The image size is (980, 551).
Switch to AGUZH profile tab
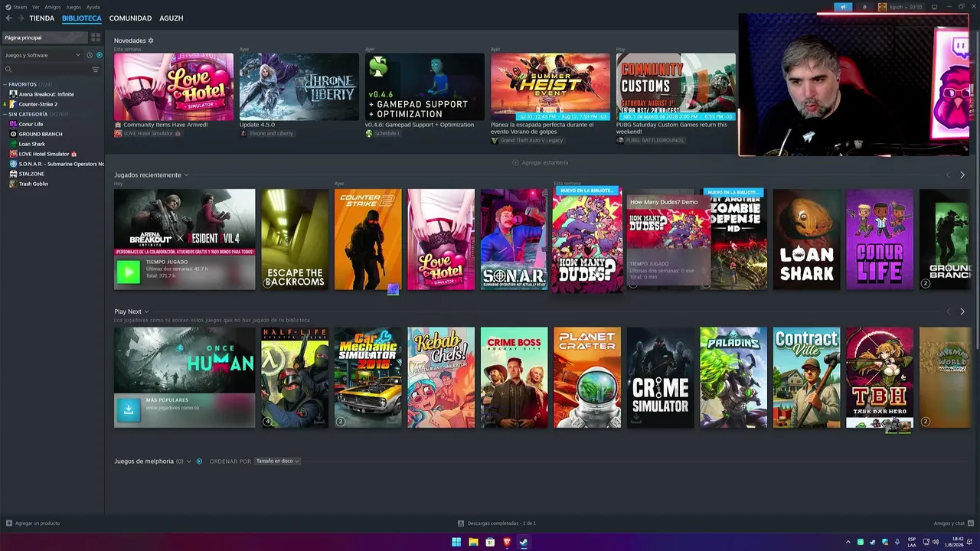click(x=171, y=18)
